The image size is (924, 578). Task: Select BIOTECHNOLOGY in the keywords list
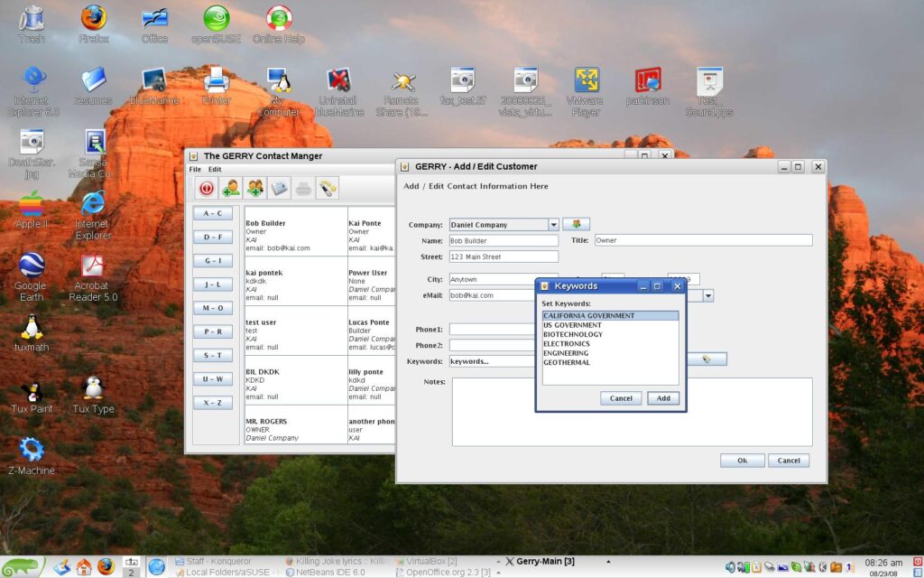(x=573, y=335)
